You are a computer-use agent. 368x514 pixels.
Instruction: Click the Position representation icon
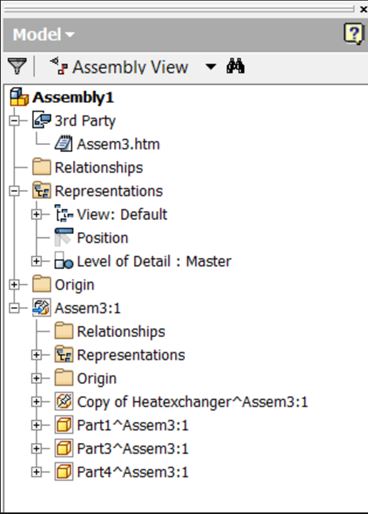click(x=64, y=237)
